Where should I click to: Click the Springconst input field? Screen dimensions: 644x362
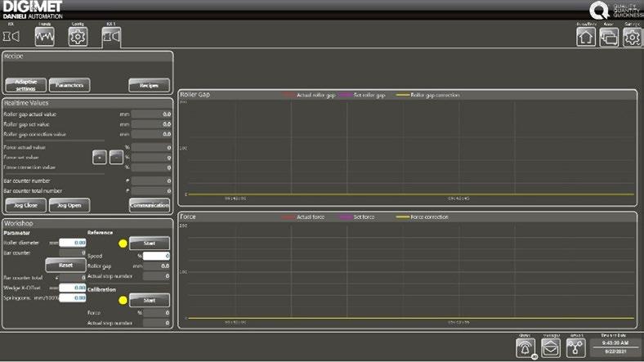pyautogui.click(x=73, y=297)
